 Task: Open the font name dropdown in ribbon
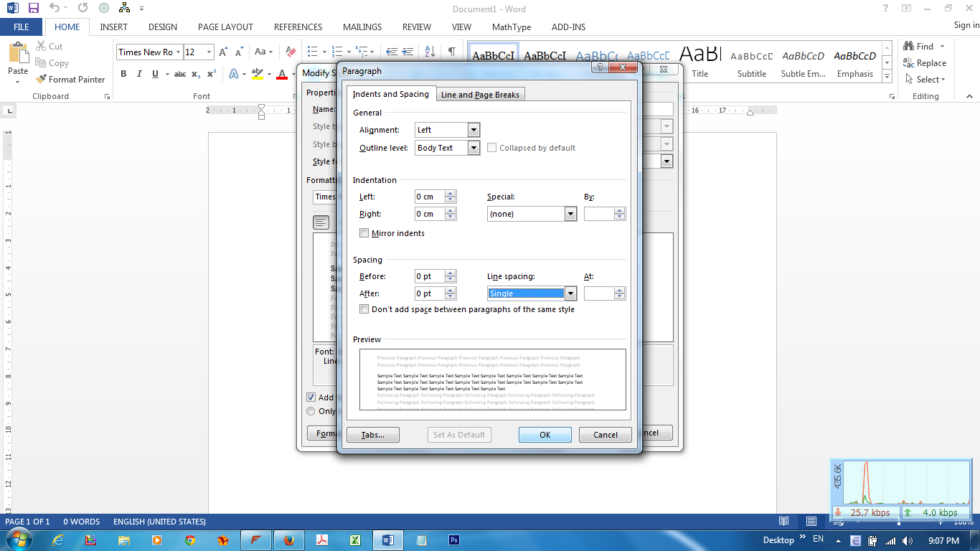tap(177, 52)
